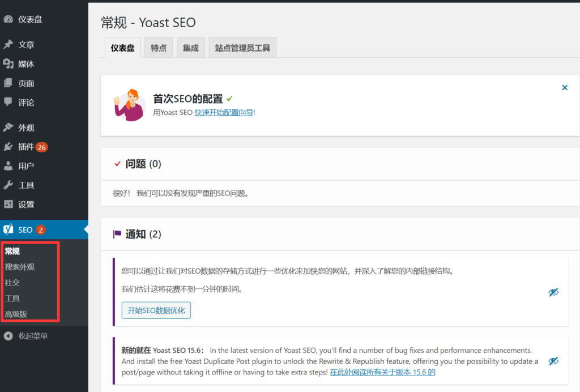This screenshot has width=580, height=392.
Task: Click the 常规 - Yoast SEO page title
Action: [x=148, y=23]
